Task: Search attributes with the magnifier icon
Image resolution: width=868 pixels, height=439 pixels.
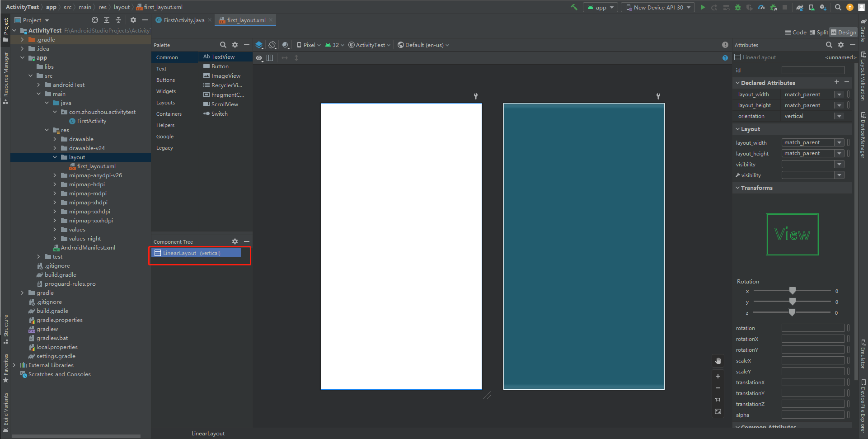Action: (829, 45)
